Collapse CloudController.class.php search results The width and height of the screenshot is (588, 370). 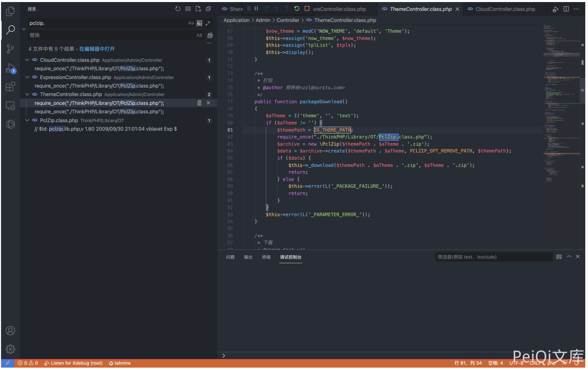27,60
